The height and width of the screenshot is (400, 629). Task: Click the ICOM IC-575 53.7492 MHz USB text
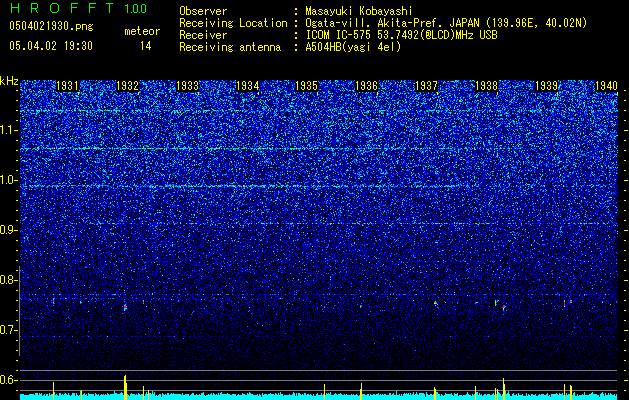401,35
